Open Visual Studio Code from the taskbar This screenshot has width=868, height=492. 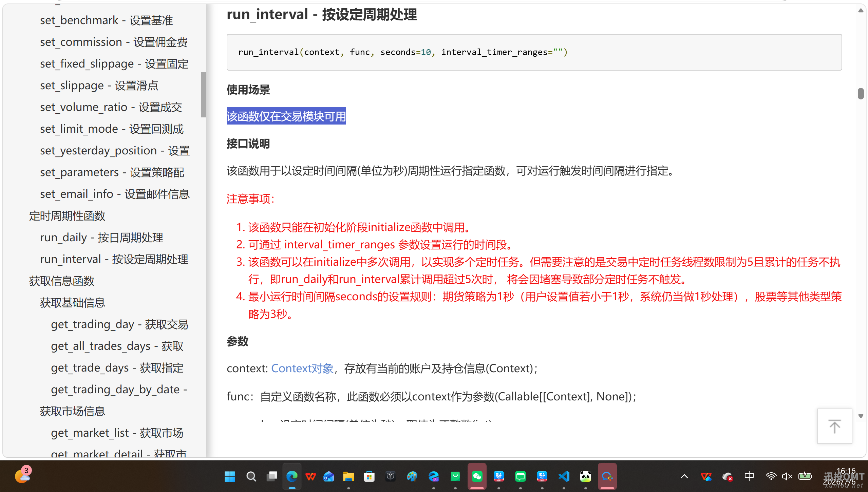564,476
